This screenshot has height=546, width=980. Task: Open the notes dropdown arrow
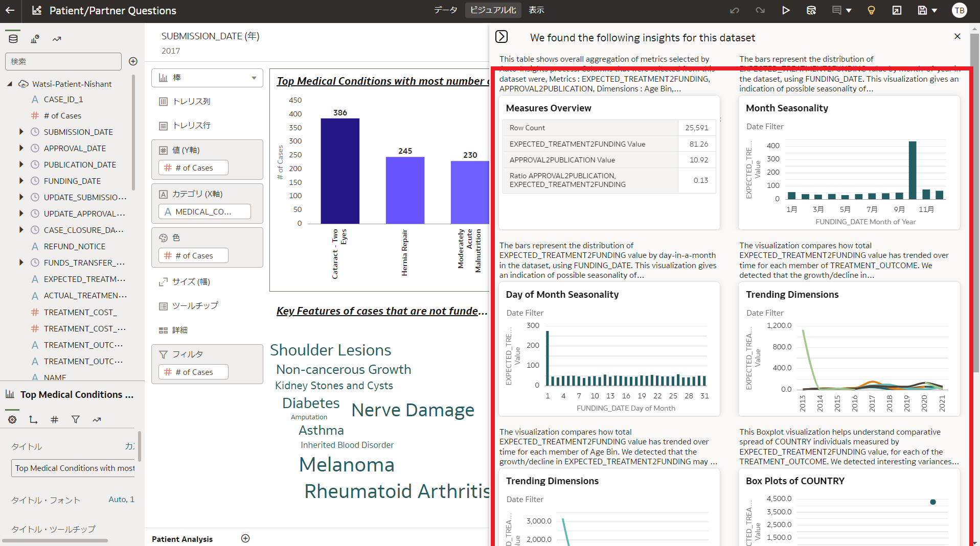point(849,11)
